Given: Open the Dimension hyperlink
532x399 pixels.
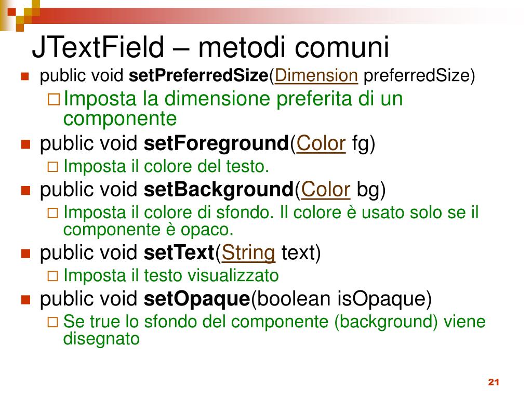Looking at the screenshot, I should [x=316, y=75].
